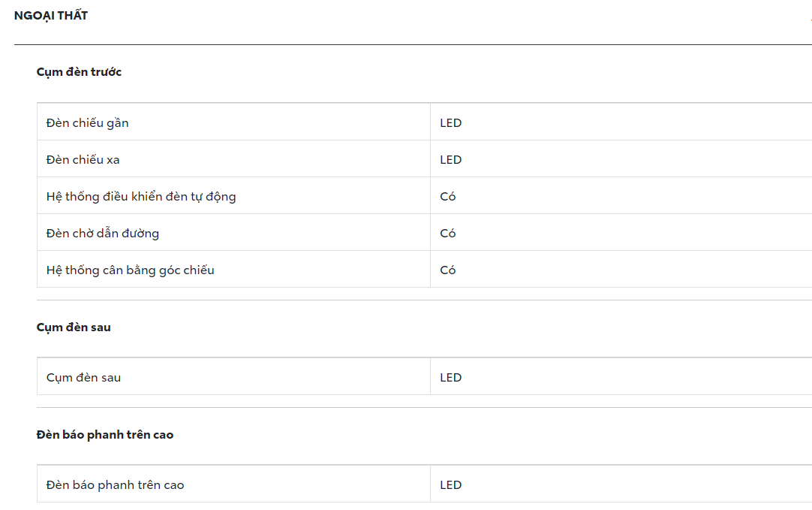Click Có value for cân bằng góc chiếu
Screen dimensions: 812x510
[x=448, y=270]
